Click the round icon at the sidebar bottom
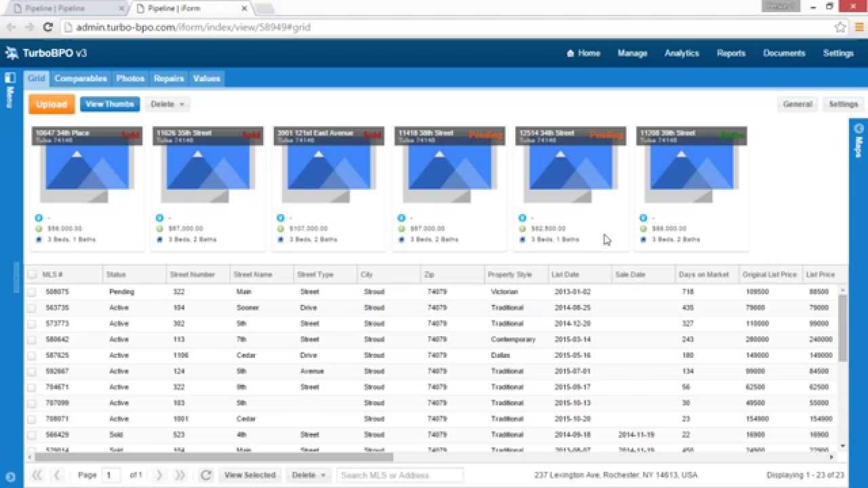Image resolution: width=868 pixels, height=488 pixels. [x=10, y=476]
